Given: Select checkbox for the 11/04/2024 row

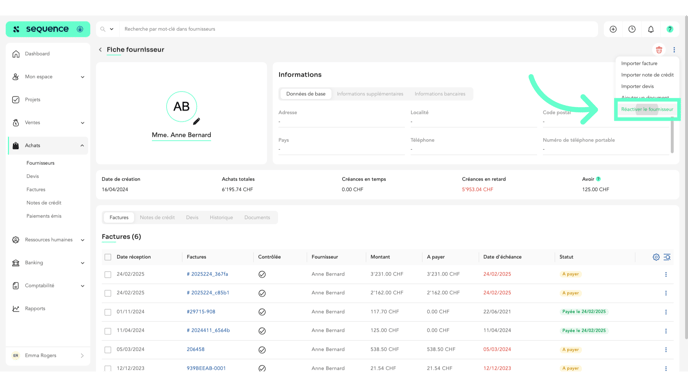Looking at the screenshot, I should click(108, 331).
